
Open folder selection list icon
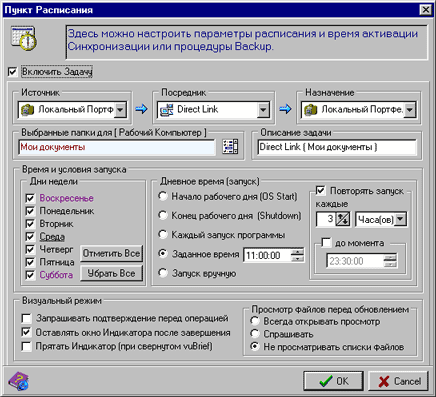click(230, 147)
